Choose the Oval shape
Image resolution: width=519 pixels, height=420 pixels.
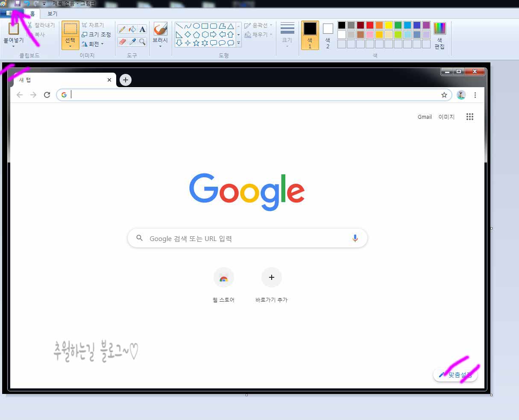coord(196,26)
